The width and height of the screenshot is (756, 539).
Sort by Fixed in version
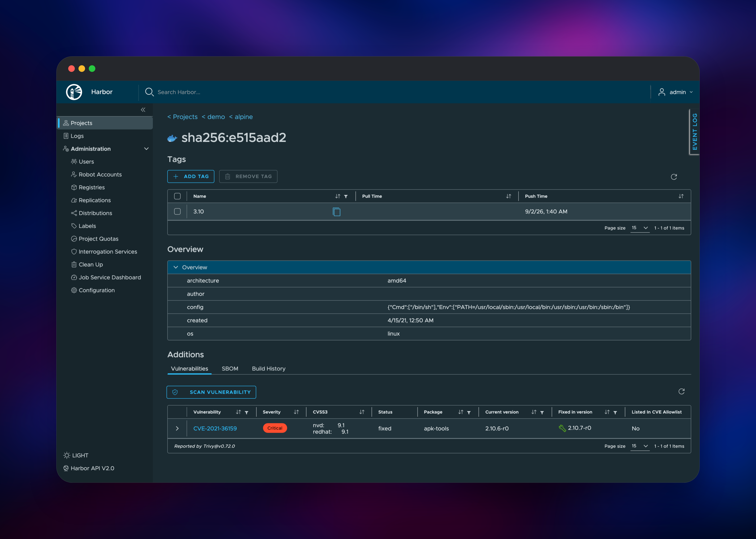click(x=607, y=412)
